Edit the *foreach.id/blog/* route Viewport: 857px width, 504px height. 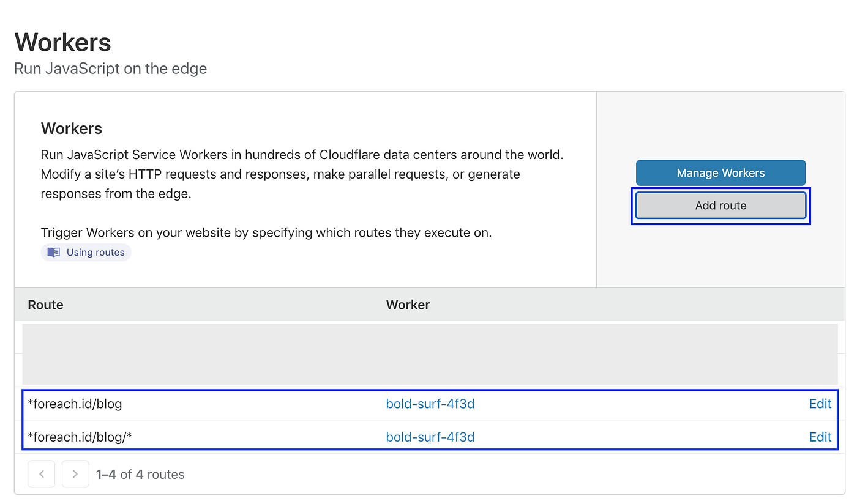[820, 437]
